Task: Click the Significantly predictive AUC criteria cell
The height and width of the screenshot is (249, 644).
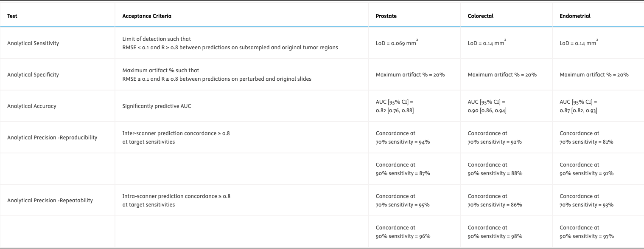Action: point(157,106)
